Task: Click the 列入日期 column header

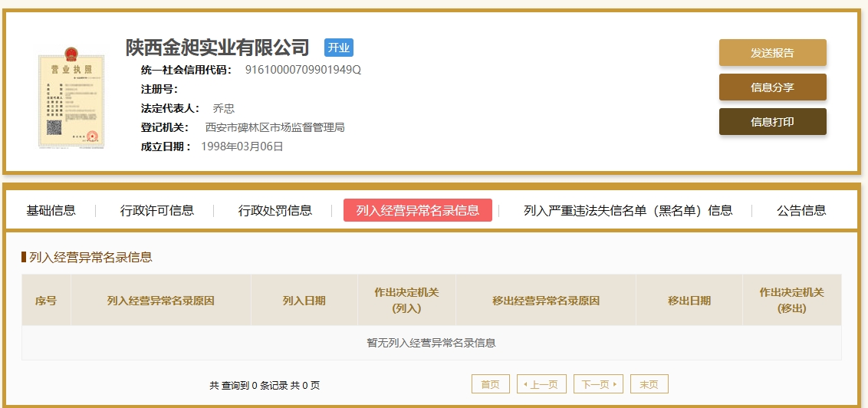Action: (304, 301)
